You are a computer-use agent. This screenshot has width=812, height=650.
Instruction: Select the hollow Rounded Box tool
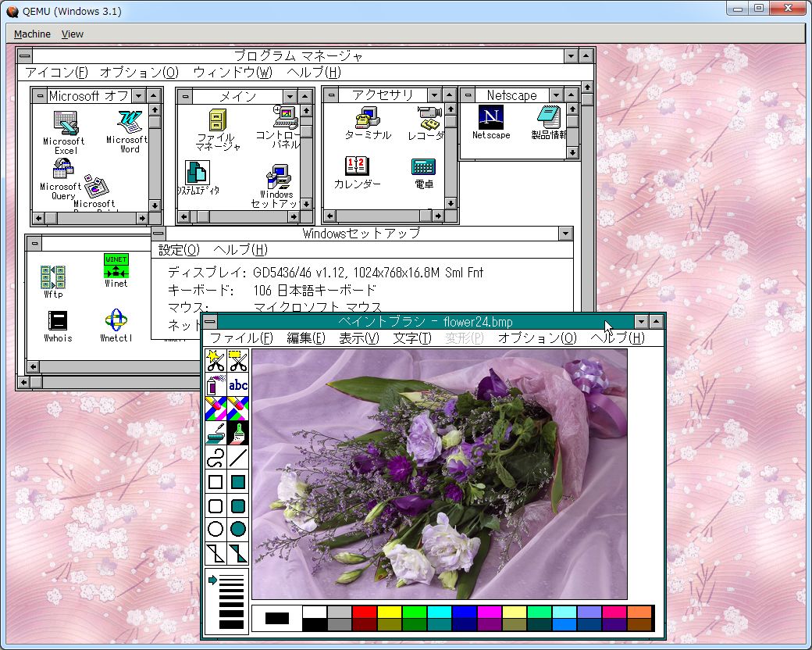(215, 505)
